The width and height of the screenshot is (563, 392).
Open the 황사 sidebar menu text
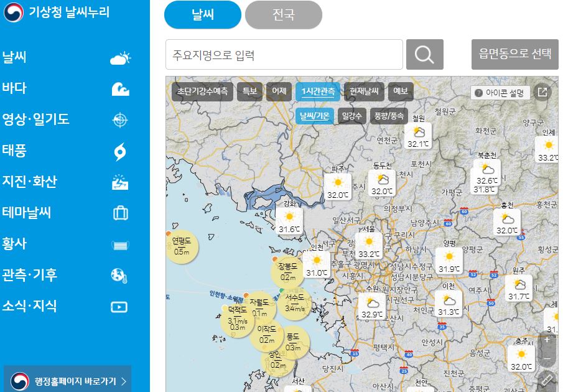14,243
